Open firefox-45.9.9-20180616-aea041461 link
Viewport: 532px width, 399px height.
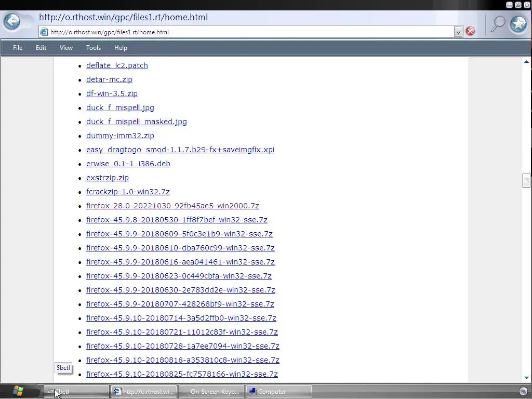tap(180, 262)
